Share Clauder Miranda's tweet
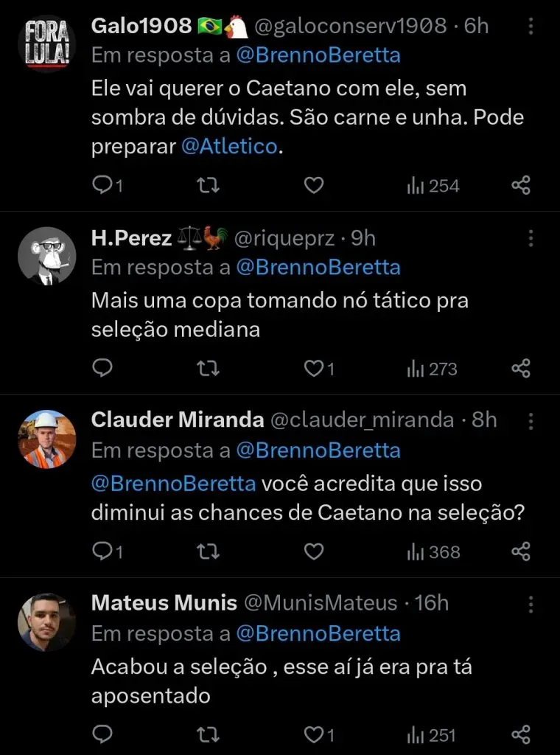Viewport: 560px width, 755px height. [521, 551]
